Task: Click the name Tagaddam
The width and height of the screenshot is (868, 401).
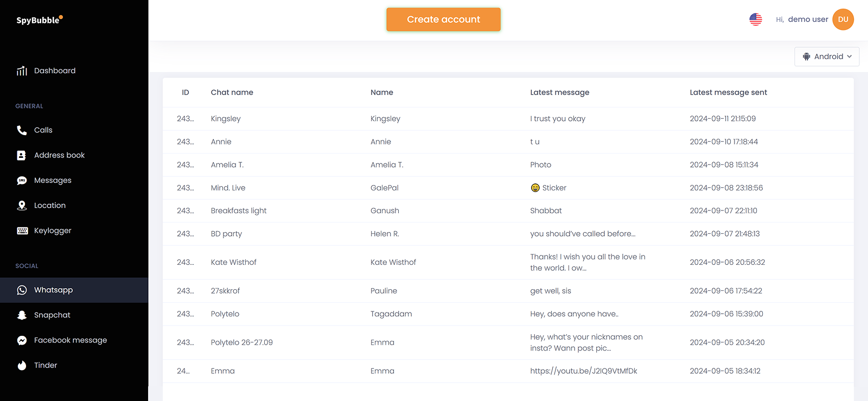Action: (x=392, y=314)
